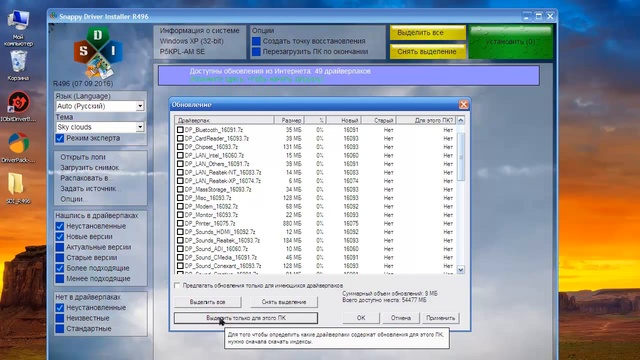Click the driverpack list scroll-down arrow
Screen dimensions: 640x360
pos(461,270)
